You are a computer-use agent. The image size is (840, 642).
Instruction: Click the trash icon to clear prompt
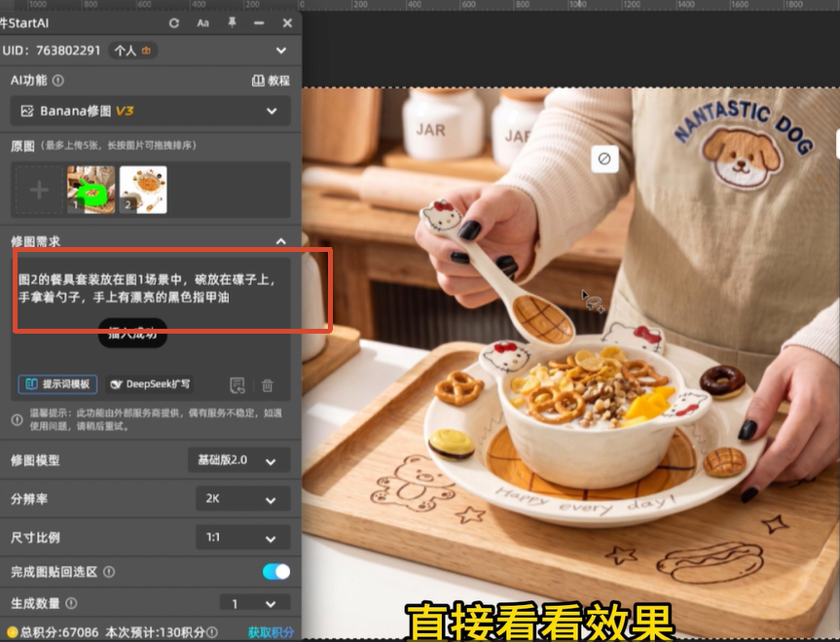coord(268,385)
